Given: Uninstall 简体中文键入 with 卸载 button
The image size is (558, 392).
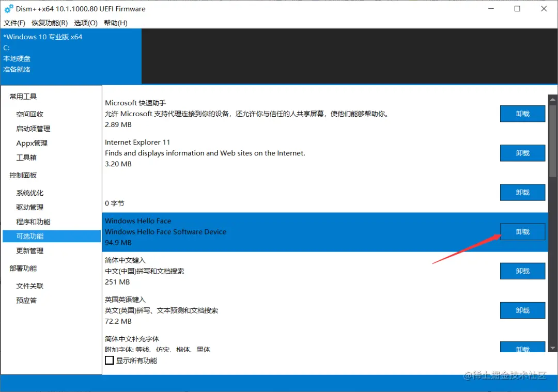Looking at the screenshot, I should coord(522,271).
